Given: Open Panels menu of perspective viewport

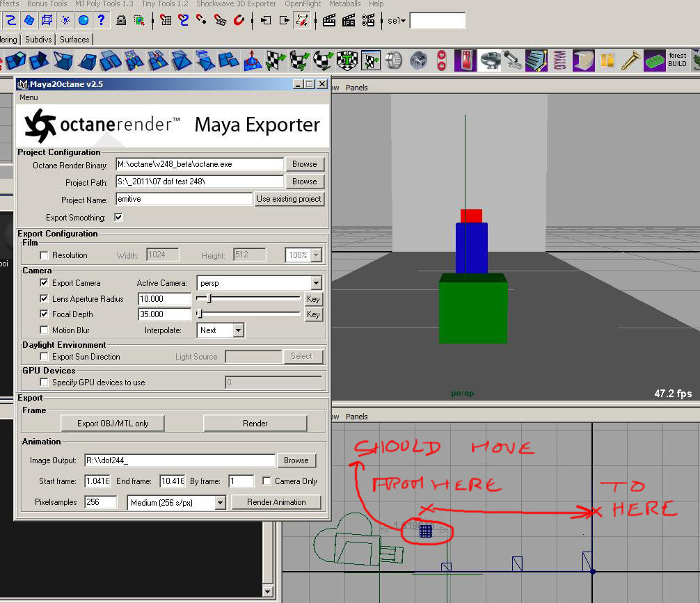Looking at the screenshot, I should pos(356,88).
